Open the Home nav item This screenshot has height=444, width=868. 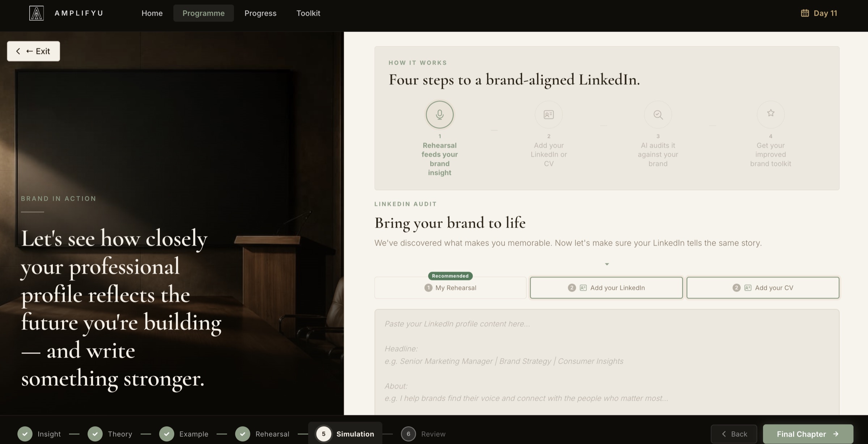[x=152, y=13]
